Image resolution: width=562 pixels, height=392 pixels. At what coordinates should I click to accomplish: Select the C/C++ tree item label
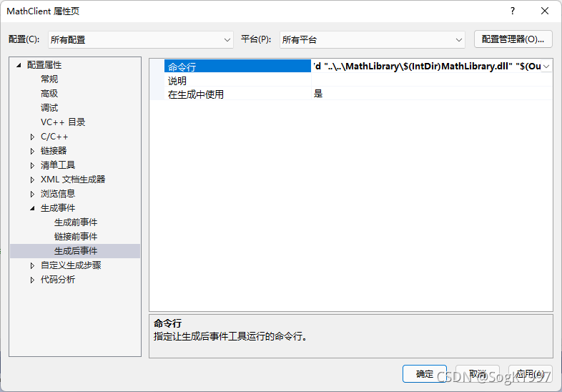click(54, 137)
